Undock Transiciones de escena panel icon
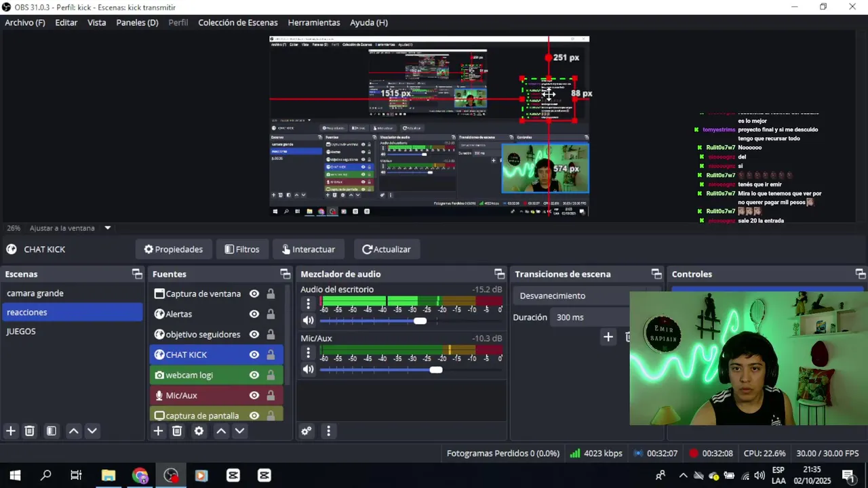This screenshot has width=868, height=488. 656,274
